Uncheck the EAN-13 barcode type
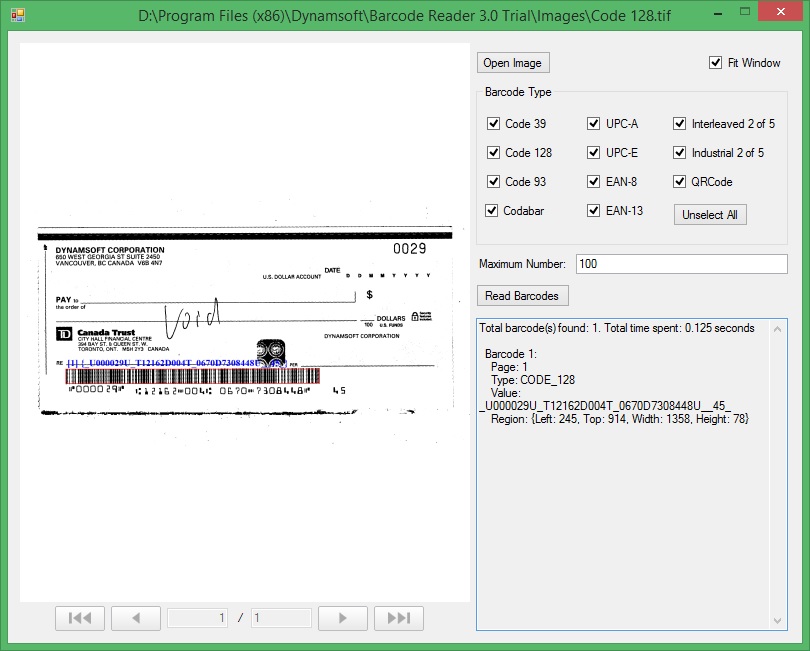The image size is (810, 651). (593, 211)
